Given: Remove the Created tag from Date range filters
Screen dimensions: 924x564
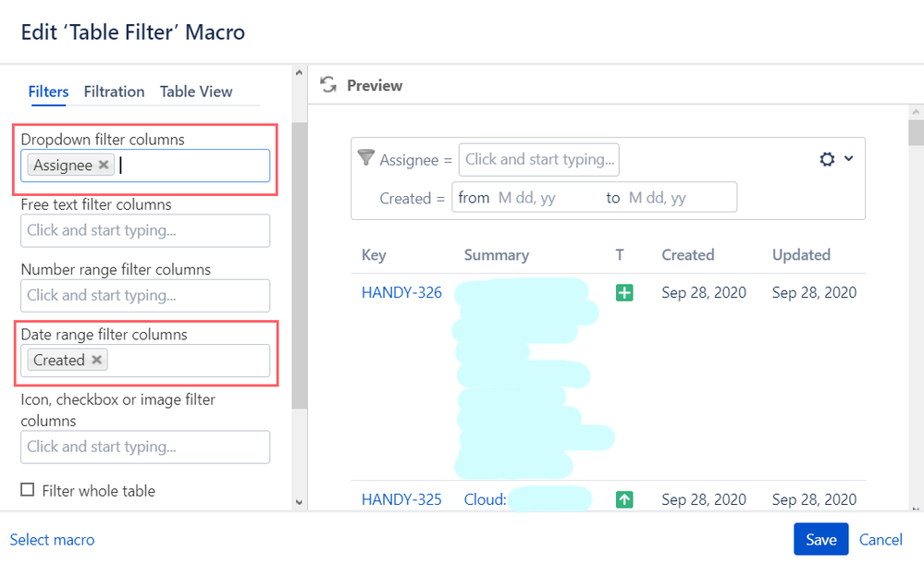Looking at the screenshot, I should [96, 360].
